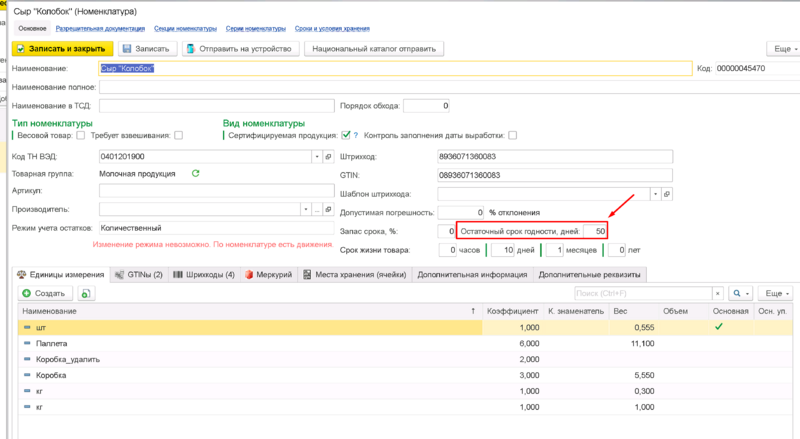Click the Допустимая погрешность field
This screenshot has width=800, height=439.
click(x=461, y=212)
